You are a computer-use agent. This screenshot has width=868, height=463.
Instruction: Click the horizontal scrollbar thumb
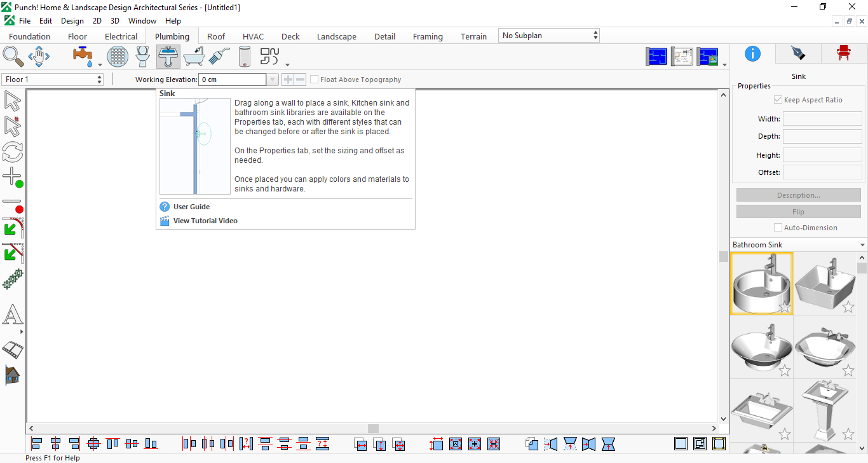pos(373,429)
